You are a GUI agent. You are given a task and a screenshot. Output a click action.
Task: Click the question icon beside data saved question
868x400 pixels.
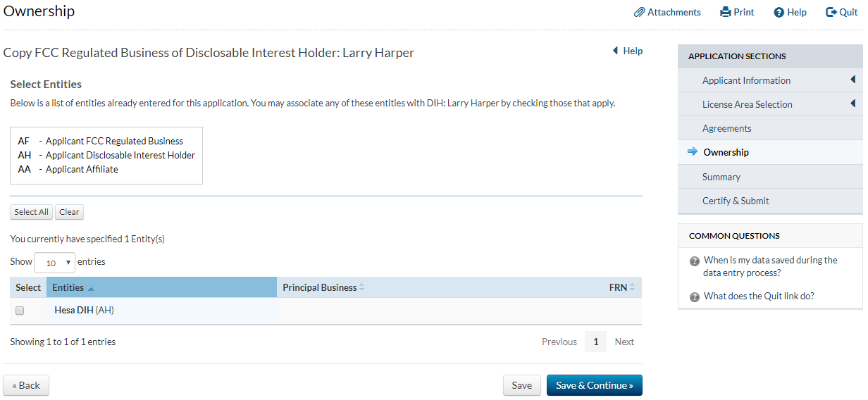pyautogui.click(x=695, y=261)
